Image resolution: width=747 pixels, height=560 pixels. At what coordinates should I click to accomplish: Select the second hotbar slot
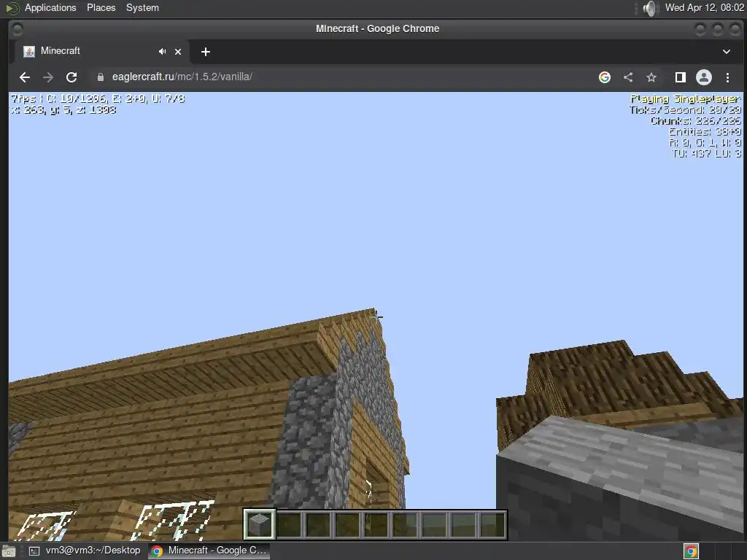(x=289, y=525)
